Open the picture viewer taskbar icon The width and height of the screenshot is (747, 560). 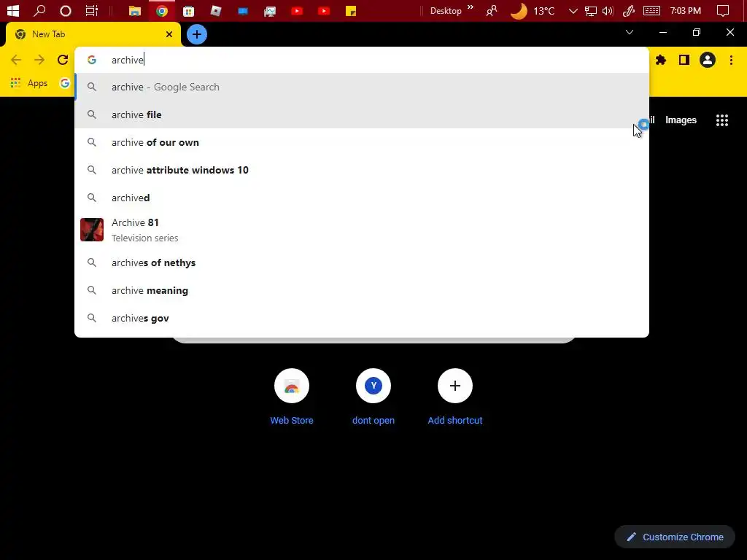[x=270, y=10]
